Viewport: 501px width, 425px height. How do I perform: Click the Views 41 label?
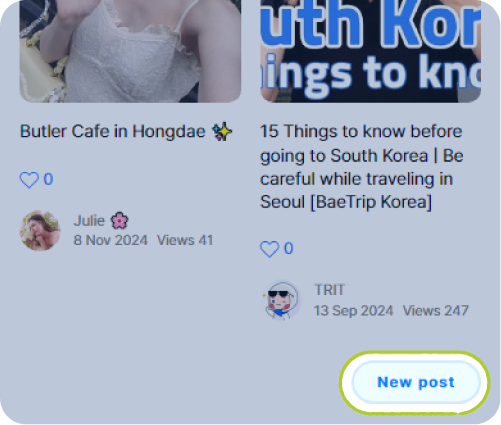pyautogui.click(x=185, y=240)
